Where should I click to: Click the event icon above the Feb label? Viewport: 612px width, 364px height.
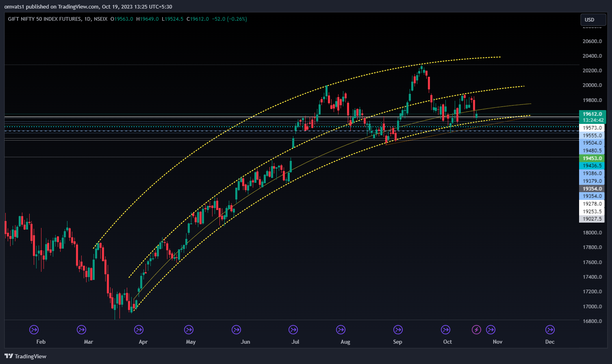tap(34, 329)
